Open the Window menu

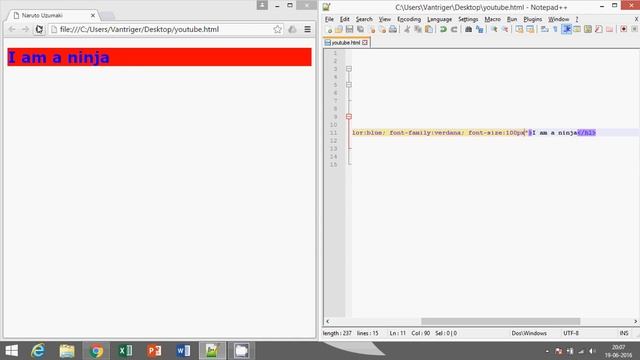coord(559,19)
